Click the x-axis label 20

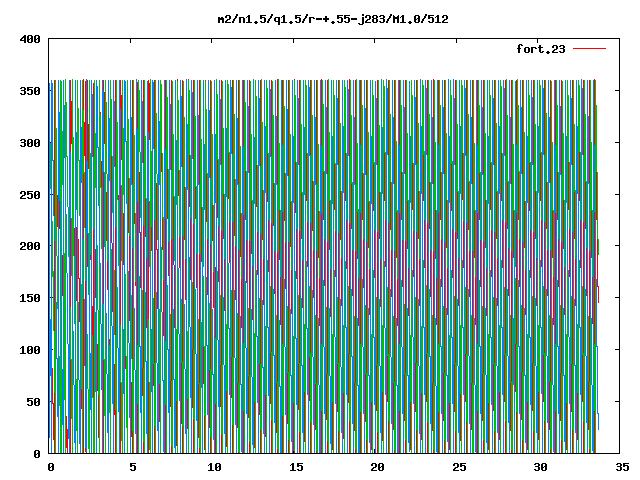coord(378,467)
